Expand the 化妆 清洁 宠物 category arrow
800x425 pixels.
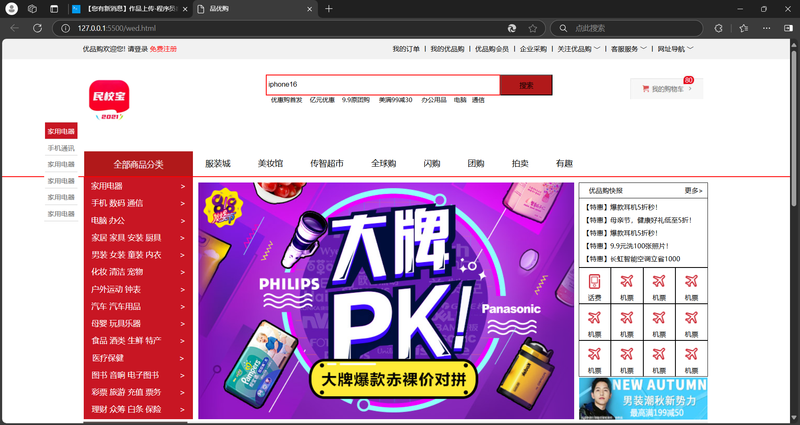(x=183, y=272)
